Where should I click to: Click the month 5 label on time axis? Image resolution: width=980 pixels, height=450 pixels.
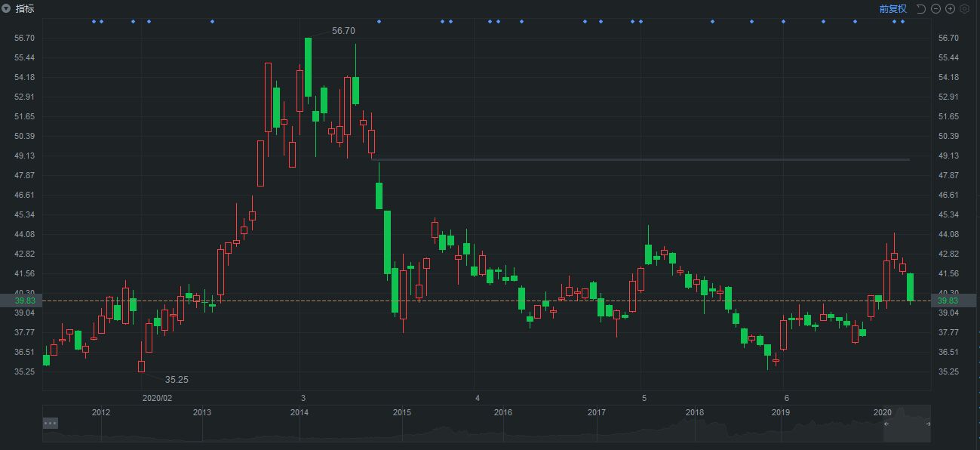tap(644, 398)
